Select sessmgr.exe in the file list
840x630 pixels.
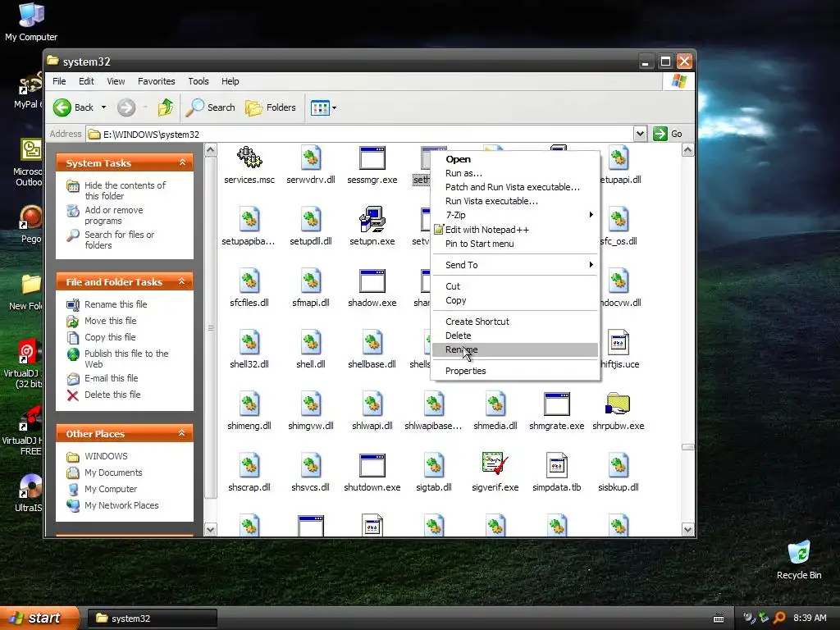click(x=372, y=165)
